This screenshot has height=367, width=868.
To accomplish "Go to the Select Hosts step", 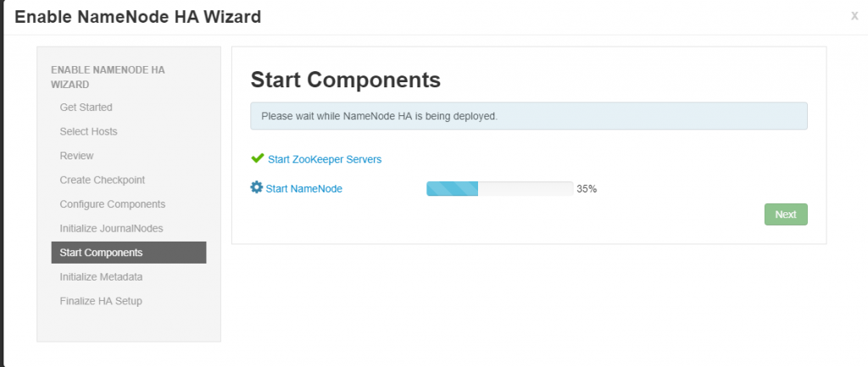I will click(88, 131).
